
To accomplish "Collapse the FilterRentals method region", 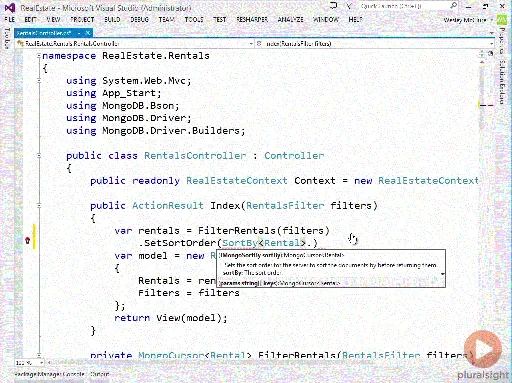I will (39, 355).
